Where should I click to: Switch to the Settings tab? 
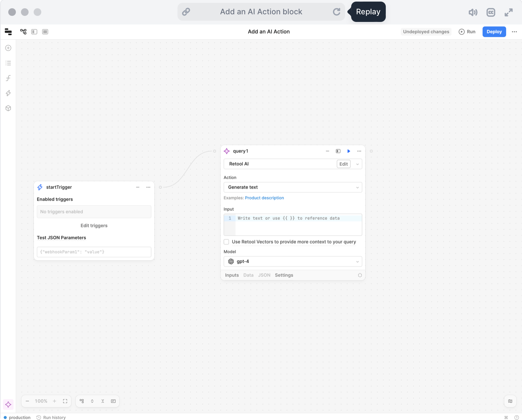pyautogui.click(x=284, y=275)
